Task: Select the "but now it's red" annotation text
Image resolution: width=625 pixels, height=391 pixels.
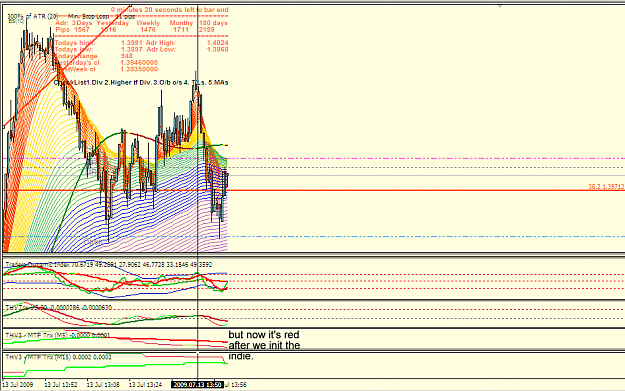Action: click(264, 335)
